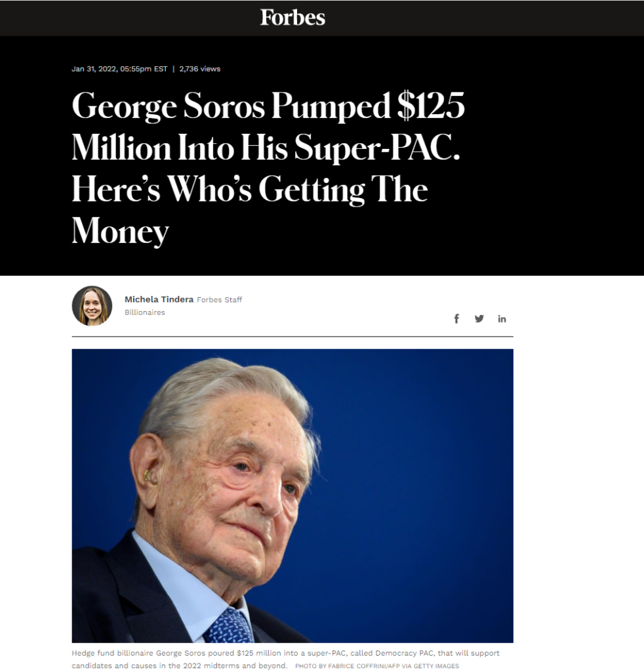This screenshot has width=644, height=672.
Task: Share the article on LinkedIn
Action: [x=502, y=319]
